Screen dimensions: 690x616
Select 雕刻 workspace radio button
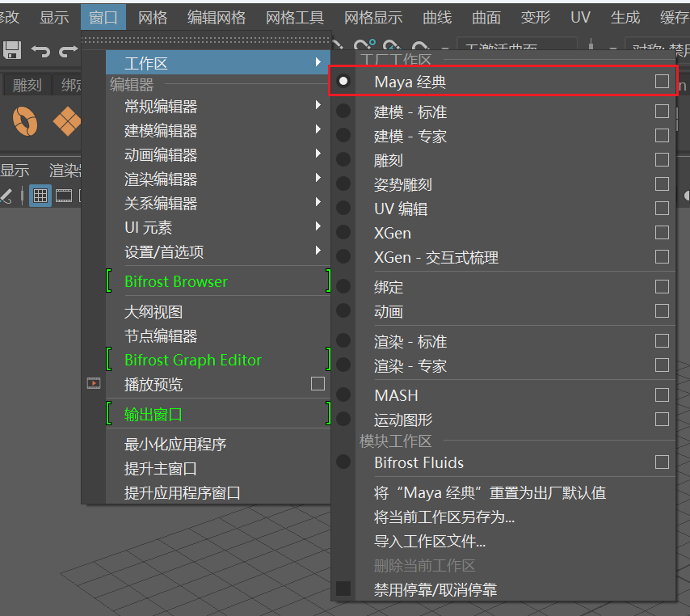coord(343,159)
